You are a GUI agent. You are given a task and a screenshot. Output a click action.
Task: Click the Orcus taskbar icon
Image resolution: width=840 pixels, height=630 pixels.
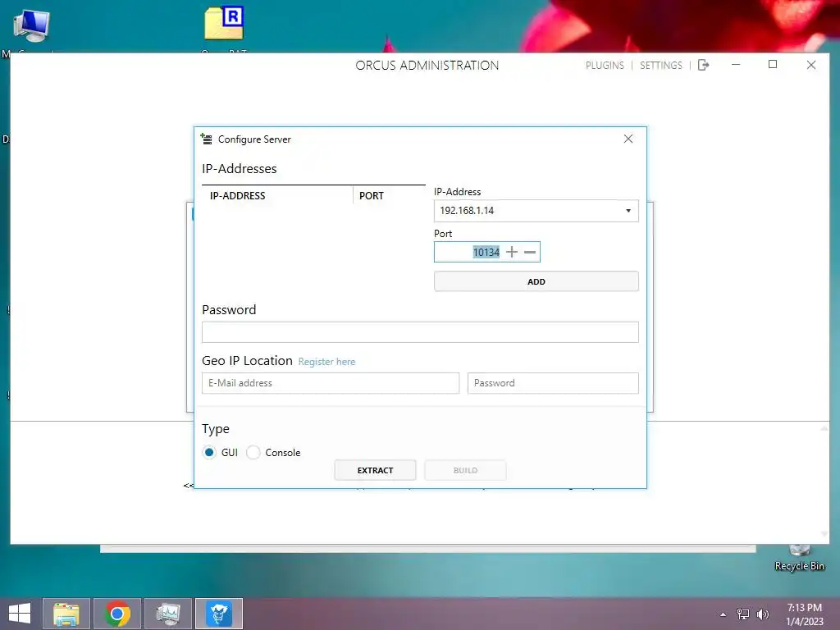[218, 614]
